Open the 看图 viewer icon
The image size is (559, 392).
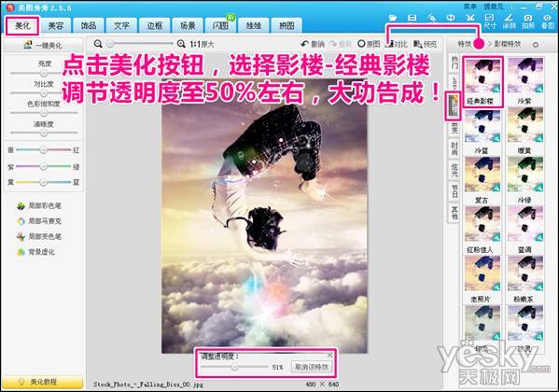[x=547, y=21]
